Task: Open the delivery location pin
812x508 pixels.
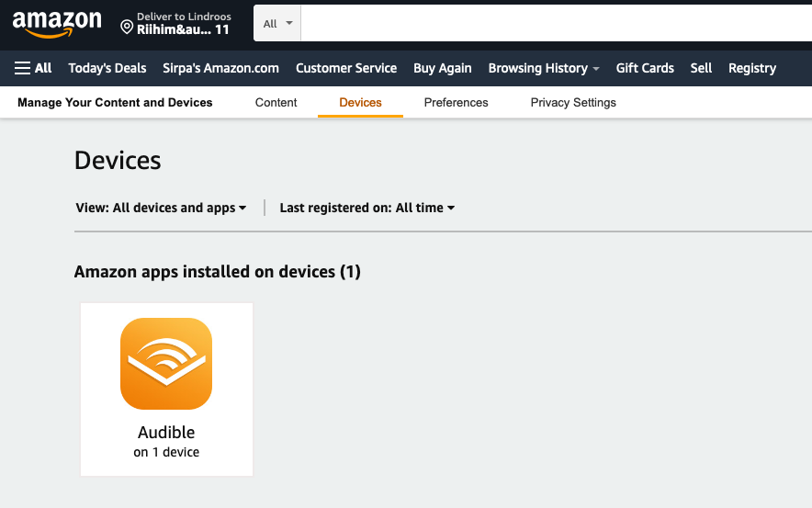Action: tap(127, 27)
